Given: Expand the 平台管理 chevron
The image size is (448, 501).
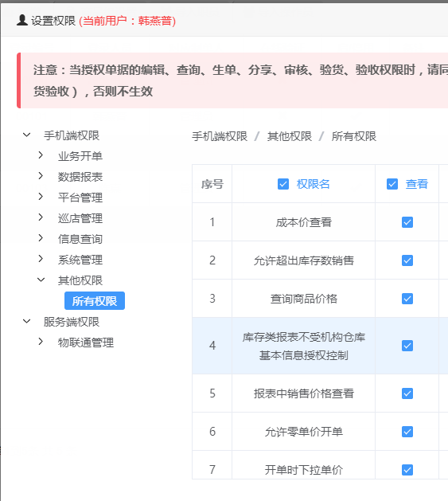Looking at the screenshot, I should (x=41, y=197).
